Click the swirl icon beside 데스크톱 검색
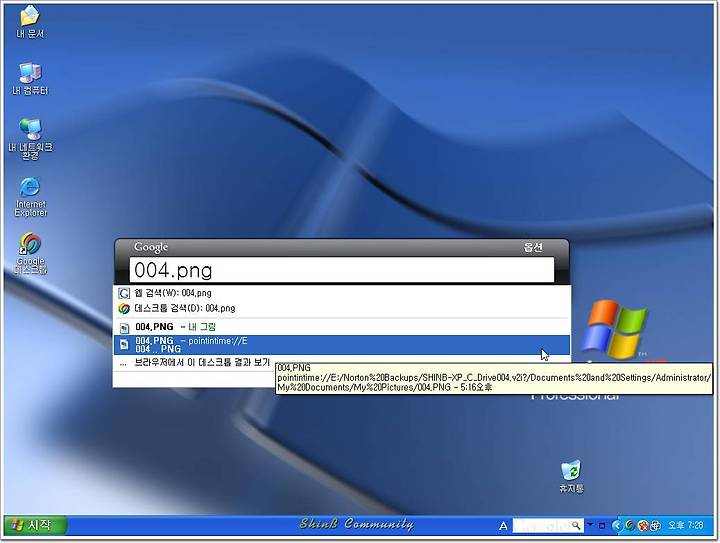 tap(124, 308)
